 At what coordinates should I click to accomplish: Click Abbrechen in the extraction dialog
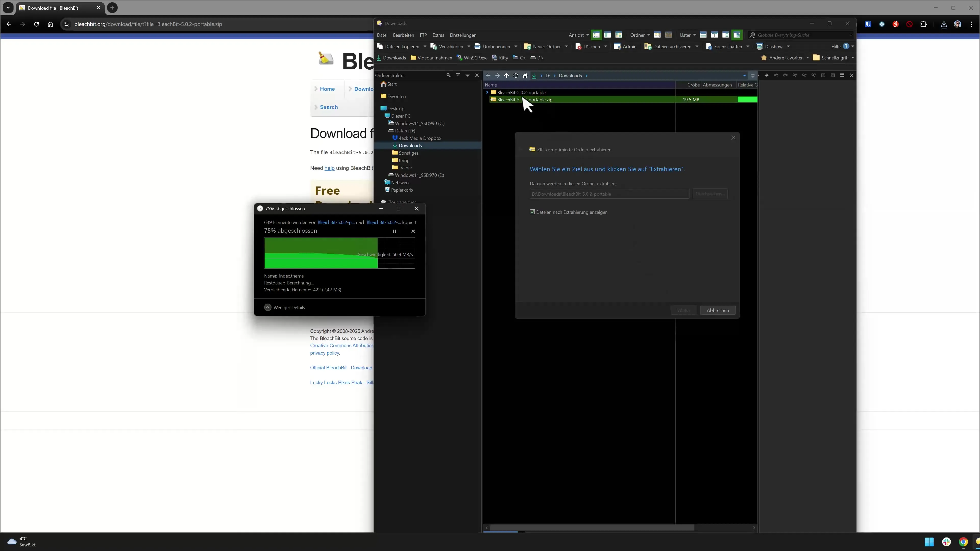point(717,310)
